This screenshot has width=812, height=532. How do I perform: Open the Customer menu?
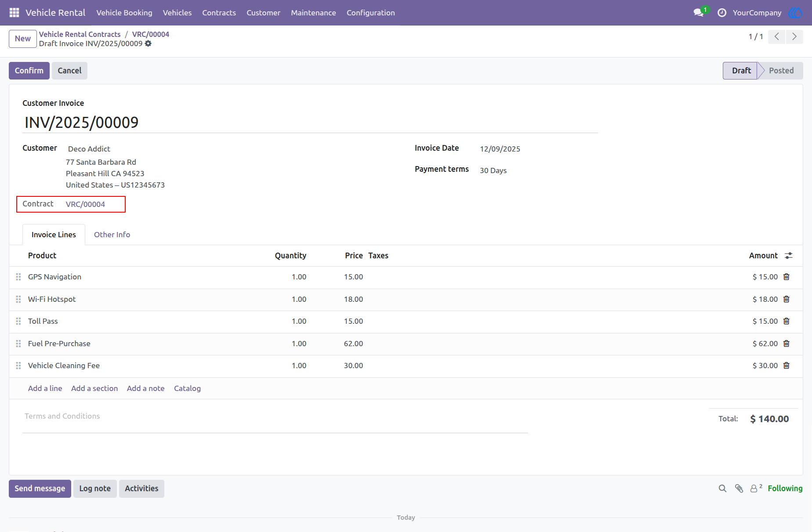[263, 13]
